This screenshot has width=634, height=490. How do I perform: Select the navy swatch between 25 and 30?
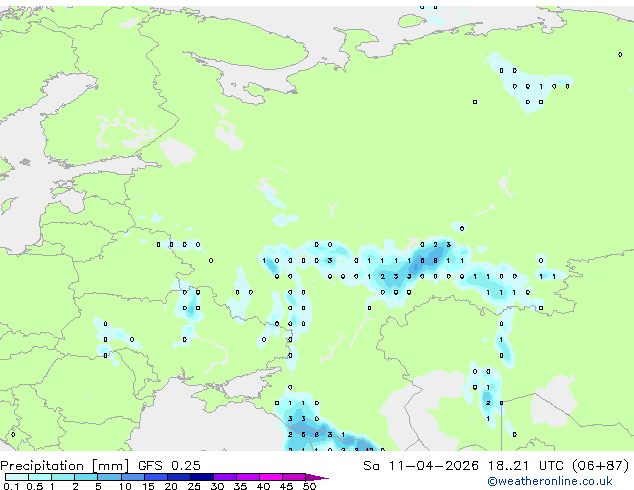pyautogui.click(x=202, y=477)
